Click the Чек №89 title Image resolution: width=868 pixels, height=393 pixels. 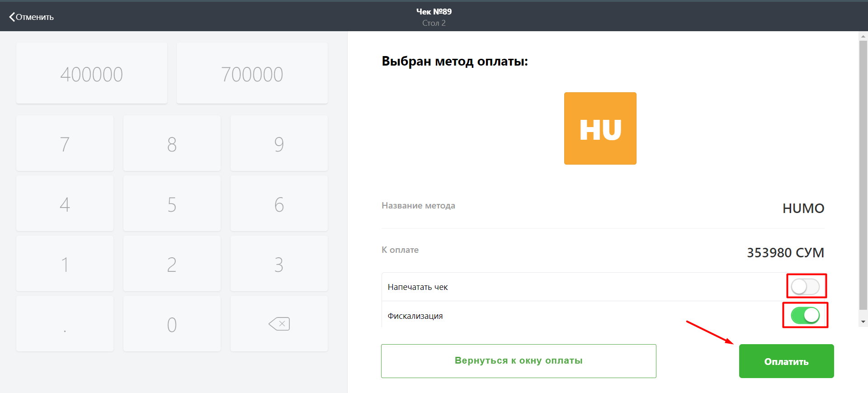click(x=434, y=12)
